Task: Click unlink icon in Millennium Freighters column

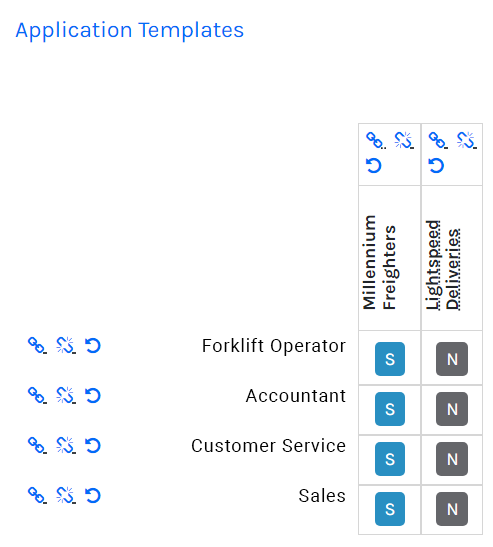Action: 404,140
